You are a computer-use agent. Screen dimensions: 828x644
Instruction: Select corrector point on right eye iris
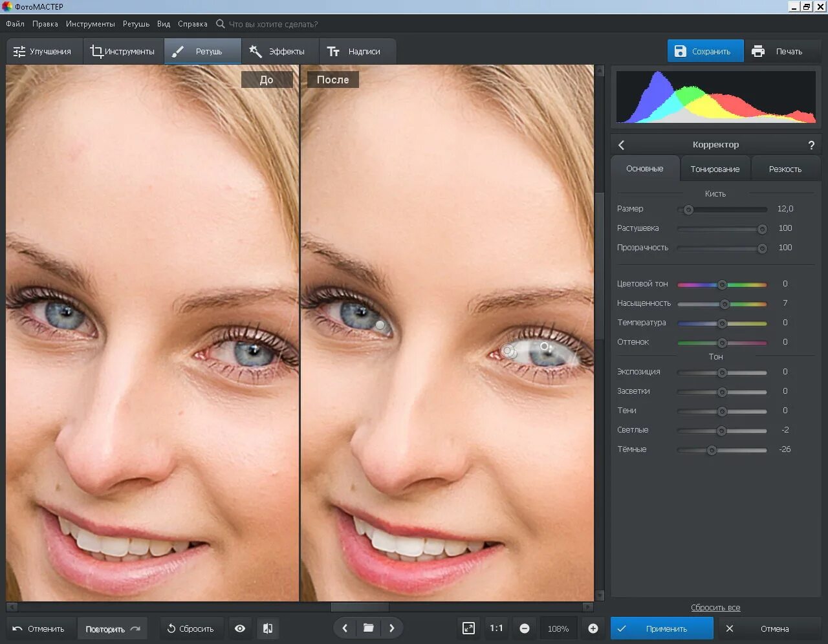[545, 347]
